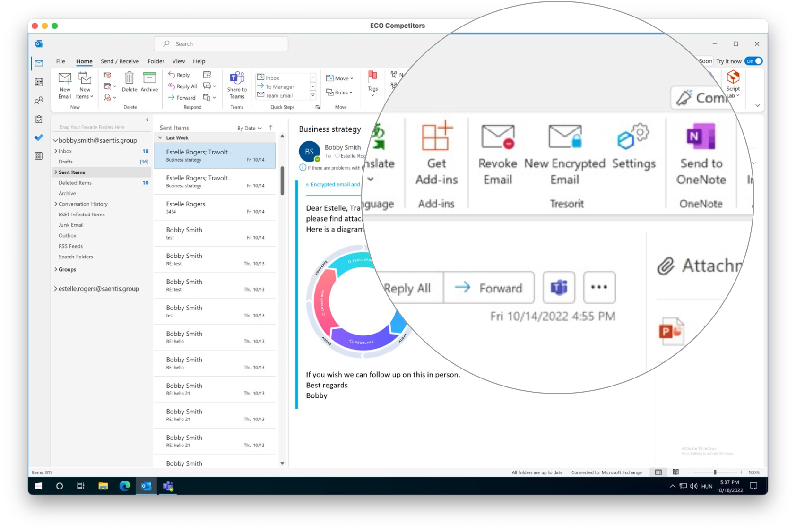Open the Send / Receive tab

(120, 61)
